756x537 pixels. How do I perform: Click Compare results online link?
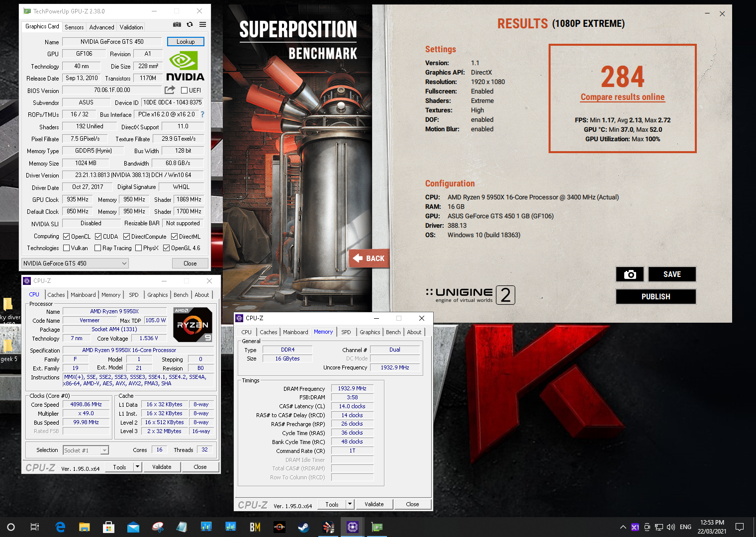[623, 97]
